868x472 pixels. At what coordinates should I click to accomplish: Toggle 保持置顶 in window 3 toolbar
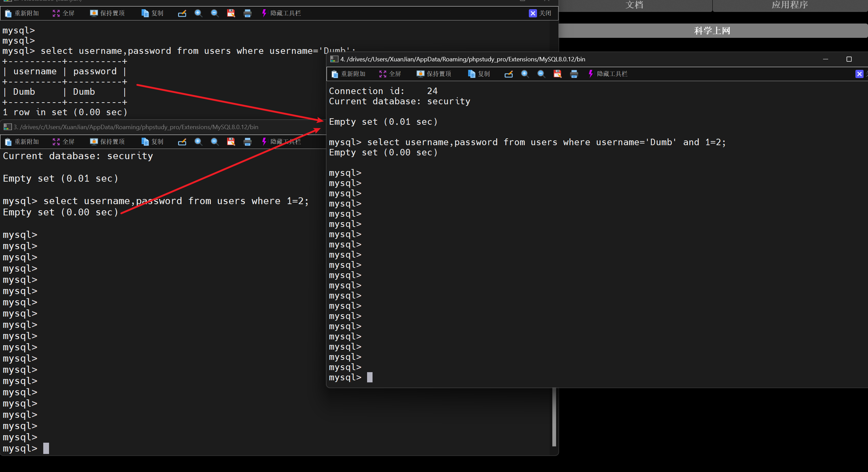tap(107, 142)
